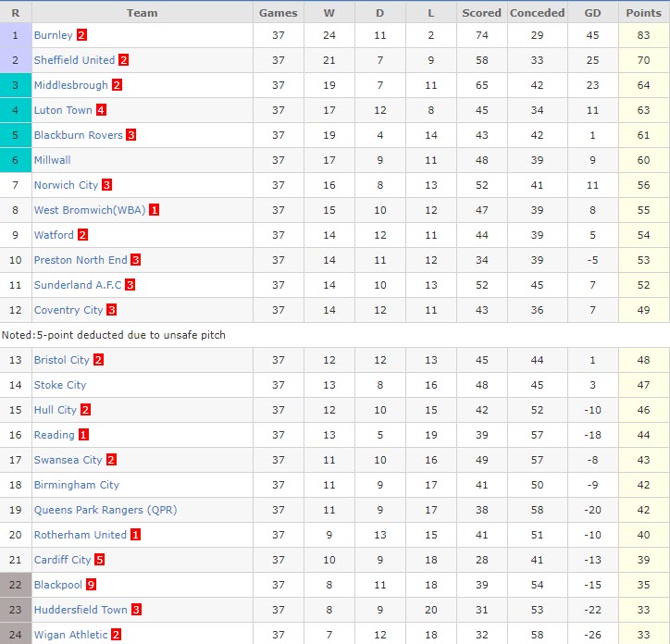
Task: Click the red badge next to West Bromwich(WBA)
Action: [x=155, y=210]
